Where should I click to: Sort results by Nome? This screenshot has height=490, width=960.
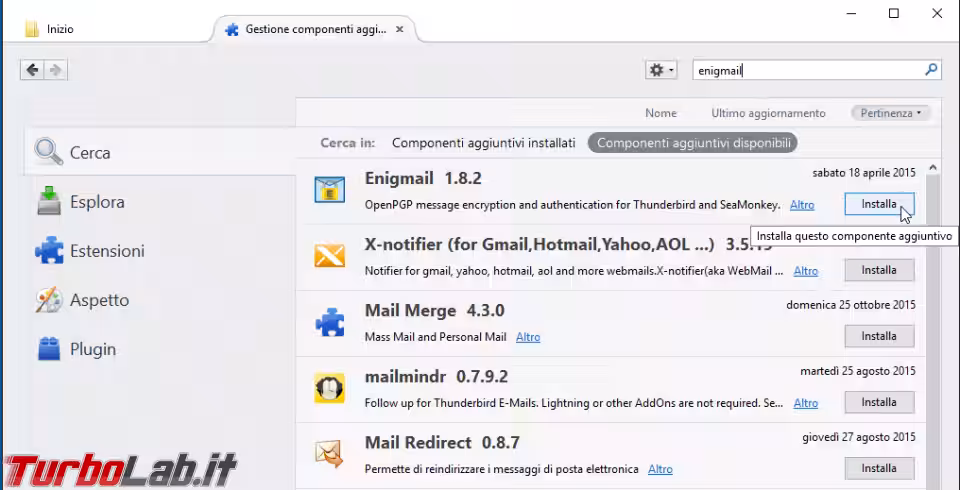[x=661, y=113]
